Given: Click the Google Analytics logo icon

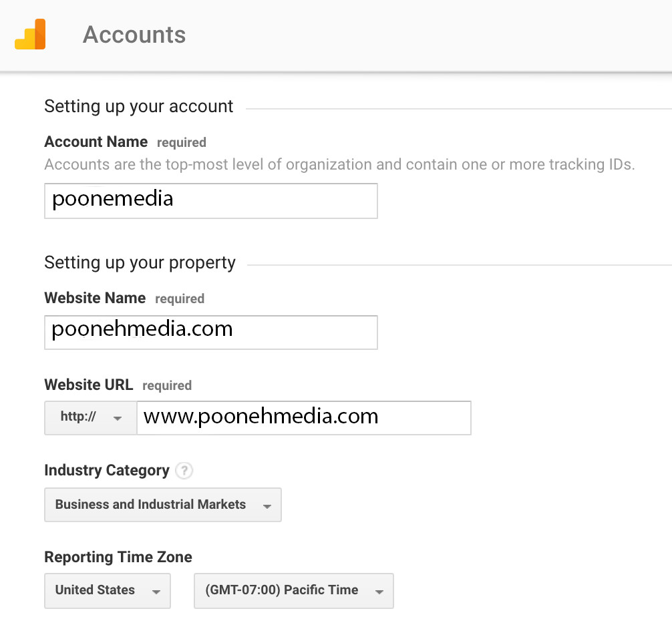Looking at the screenshot, I should click(x=30, y=34).
